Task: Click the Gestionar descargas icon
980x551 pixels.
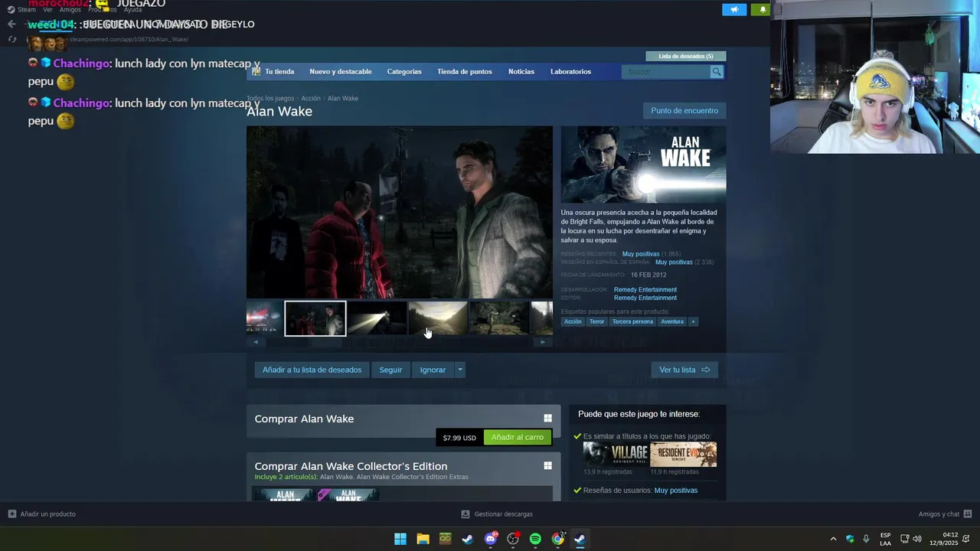Action: click(x=465, y=514)
